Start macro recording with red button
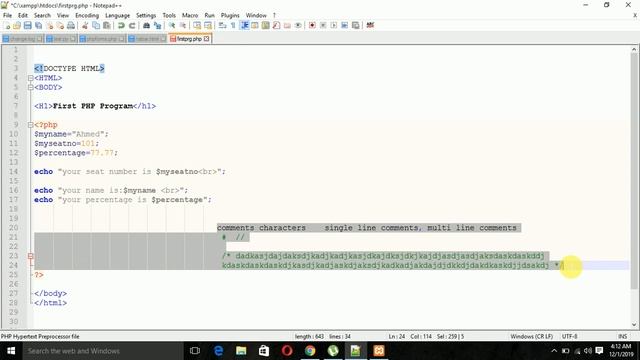This screenshot has height=360, width=640. click(x=312, y=26)
